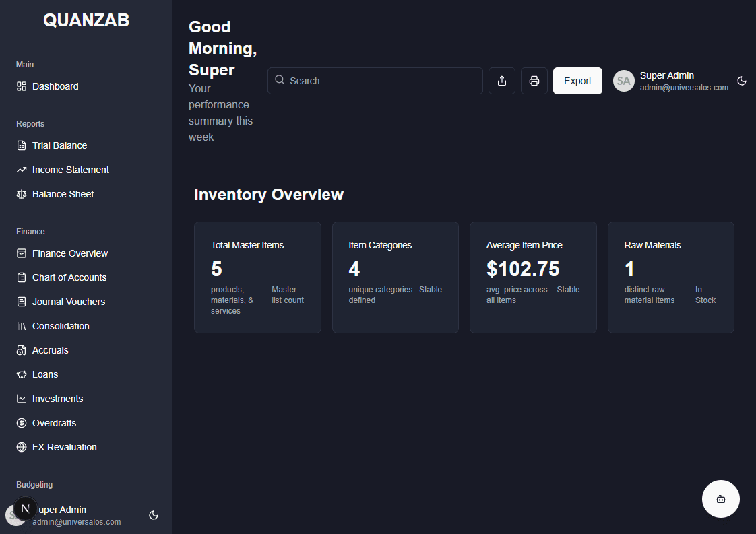Click Super Admin name in header
The width and height of the screenshot is (756, 534).
(x=667, y=75)
